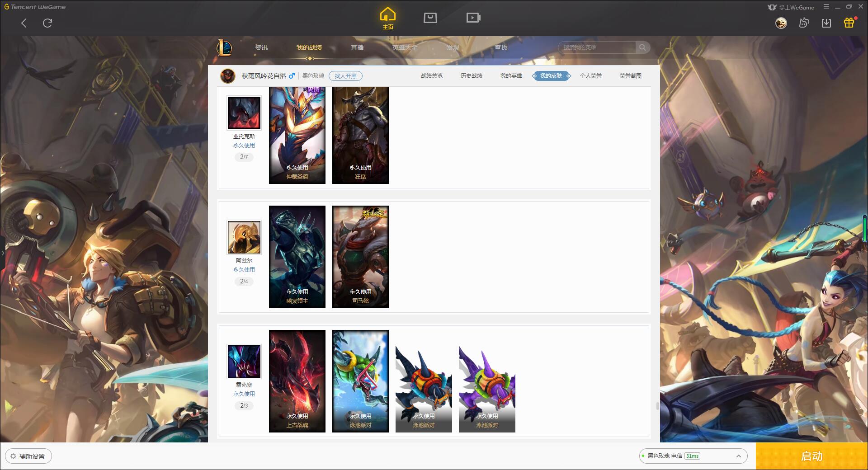Open the 我的战绩 navigation item
The height and width of the screenshot is (470, 868).
click(309, 47)
